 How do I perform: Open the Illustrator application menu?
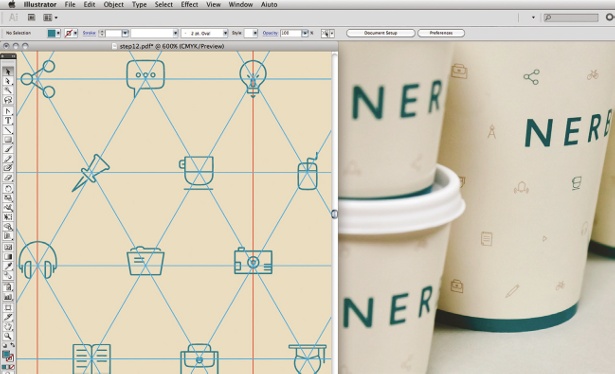pyautogui.click(x=40, y=5)
